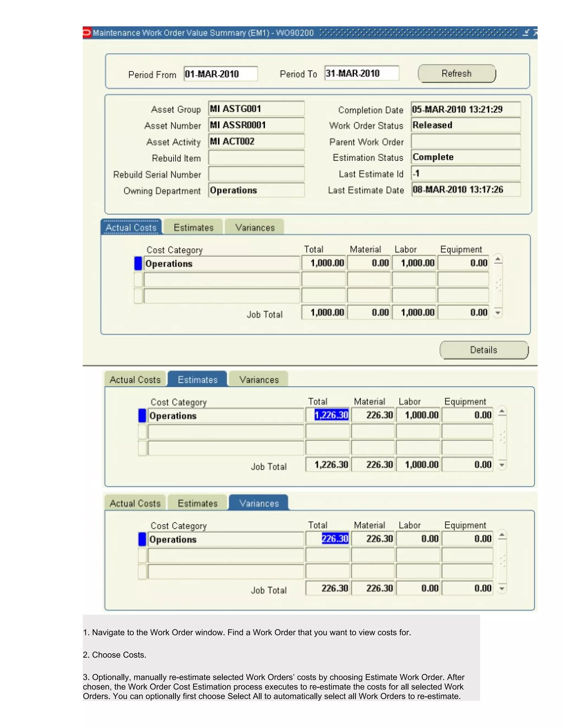The width and height of the screenshot is (563, 728).
Task: Click the Refresh button
Action: (x=457, y=74)
